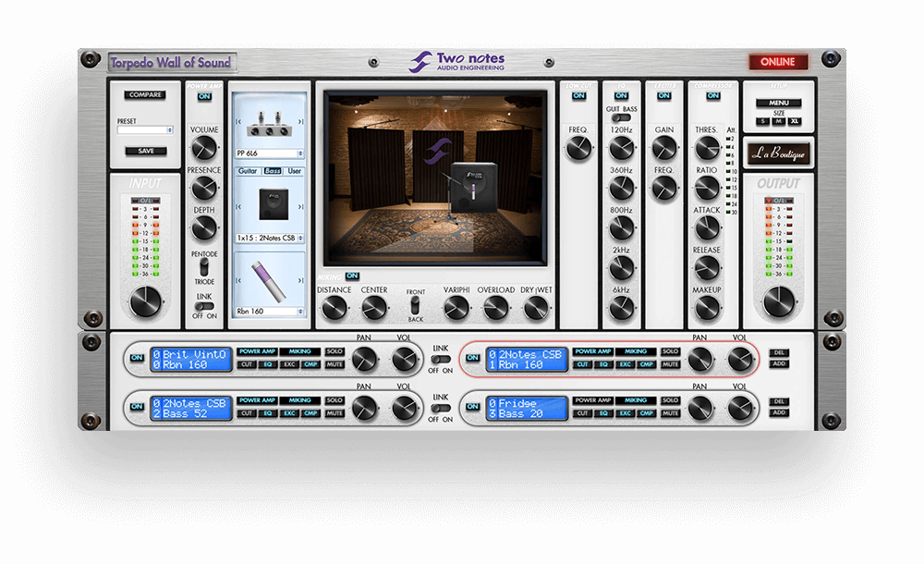This screenshot has height=564, width=924.
Task: Toggle the Miking ON button
Action: click(352, 276)
